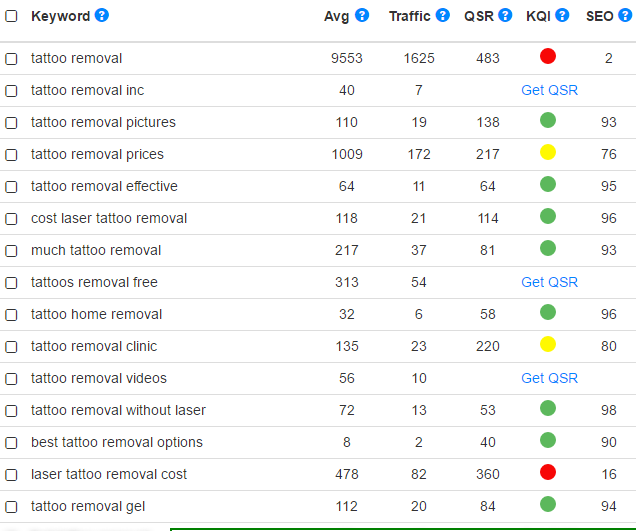This screenshot has height=531, width=636.
Task: Check the box for tattoo removal pictures
Action: point(11,123)
